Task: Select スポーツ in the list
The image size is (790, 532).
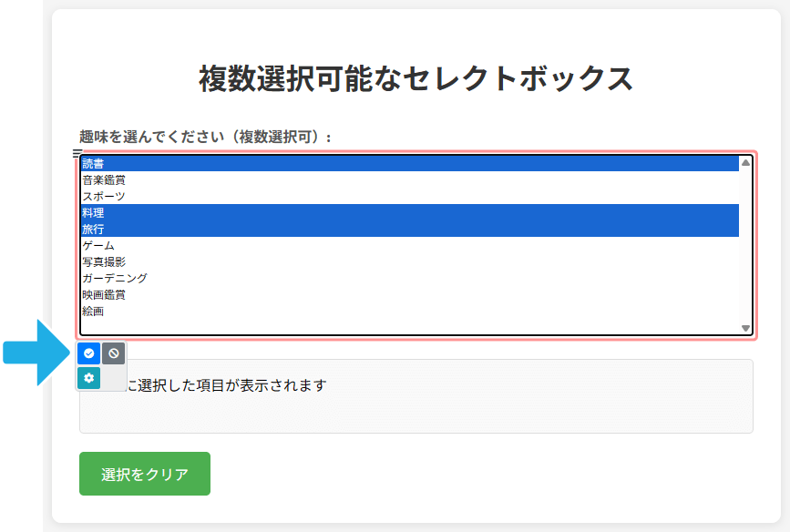Action: [x=104, y=197]
